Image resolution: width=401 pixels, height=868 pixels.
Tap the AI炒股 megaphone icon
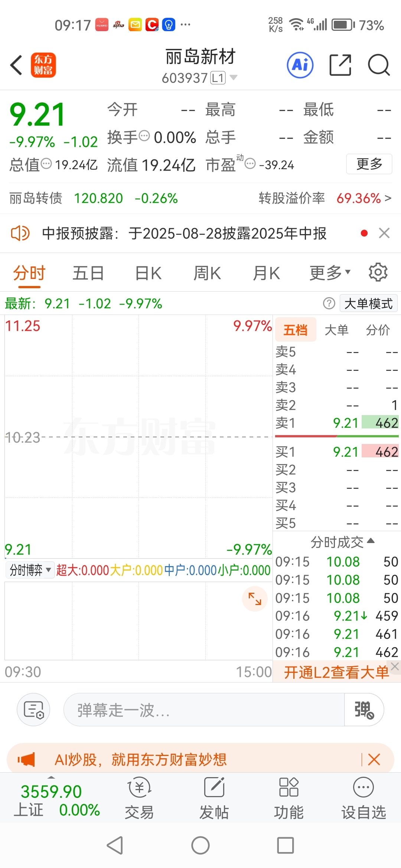(26, 760)
